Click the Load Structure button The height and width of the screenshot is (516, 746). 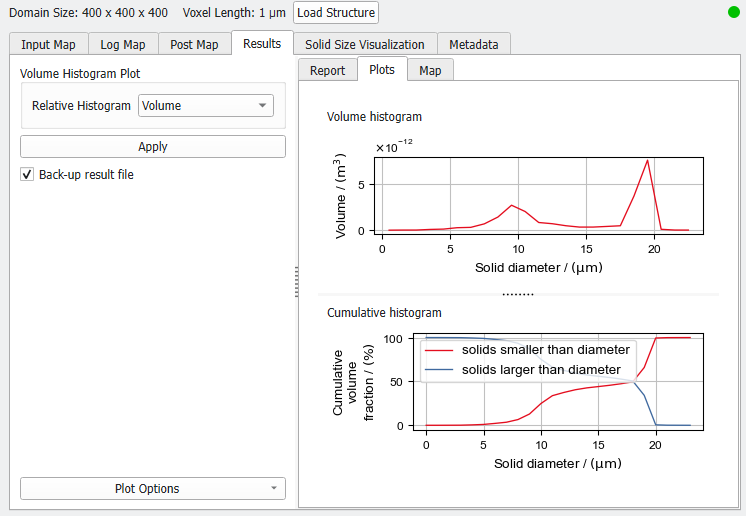point(336,13)
